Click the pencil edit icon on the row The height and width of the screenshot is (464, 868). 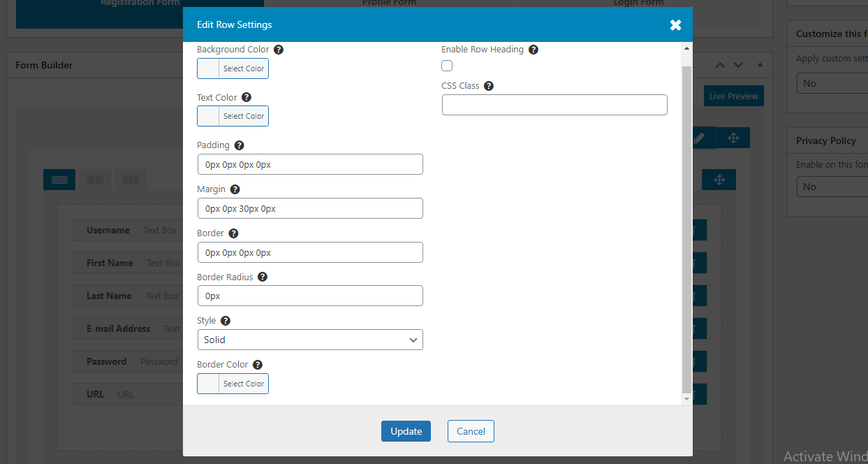click(700, 138)
